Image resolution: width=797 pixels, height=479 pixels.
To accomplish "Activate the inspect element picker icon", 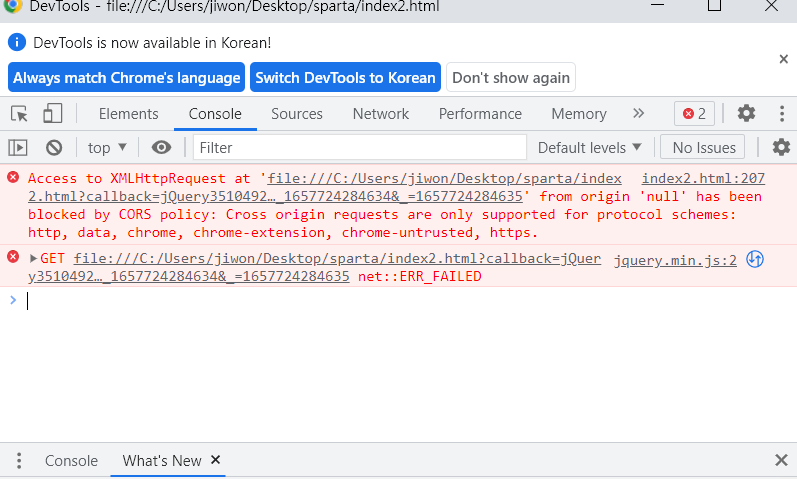I will pyautogui.click(x=19, y=113).
